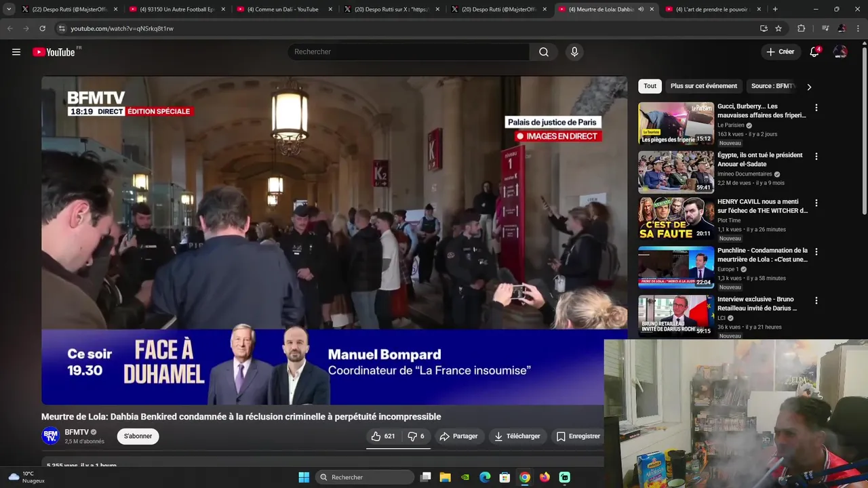Open File Explorer from the taskbar
Screen dimensions: 868x488
pyautogui.click(x=445, y=477)
